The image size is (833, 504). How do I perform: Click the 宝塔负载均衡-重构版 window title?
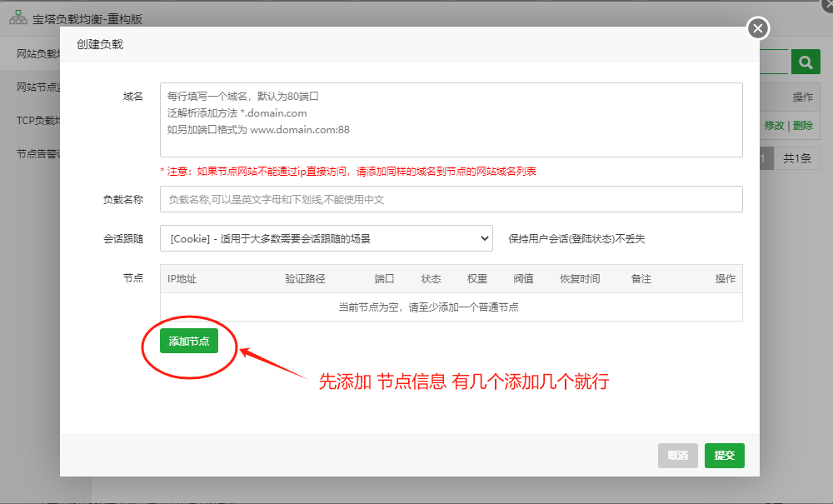point(87,19)
